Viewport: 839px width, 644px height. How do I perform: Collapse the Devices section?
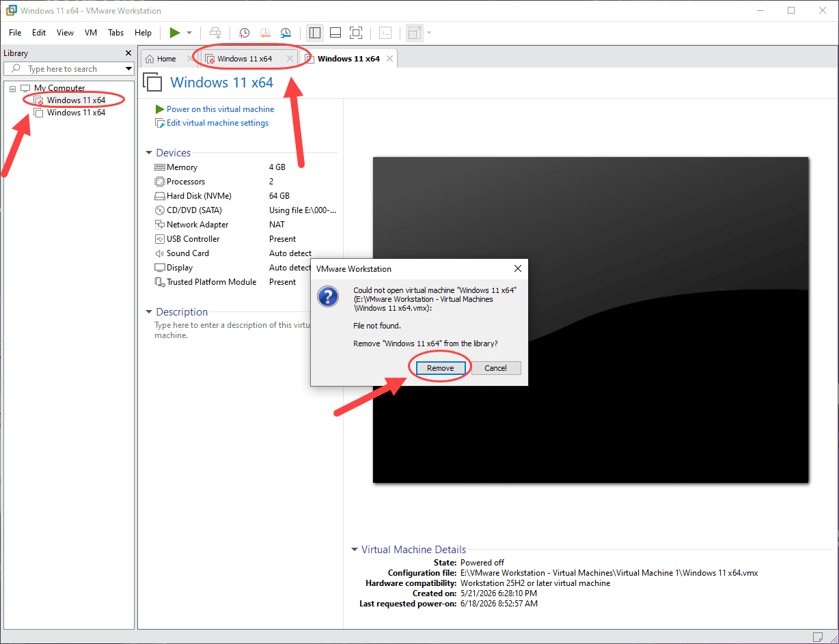(x=149, y=153)
